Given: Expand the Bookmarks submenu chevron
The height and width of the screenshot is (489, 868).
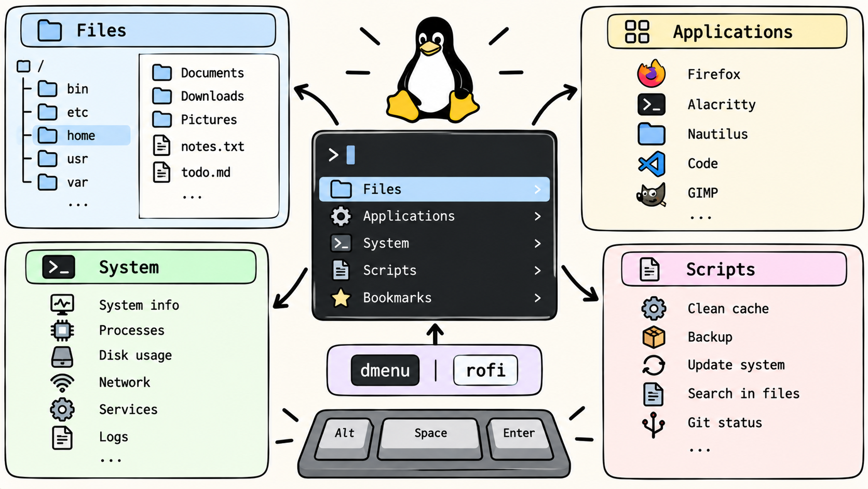Looking at the screenshot, I should pyautogui.click(x=538, y=298).
